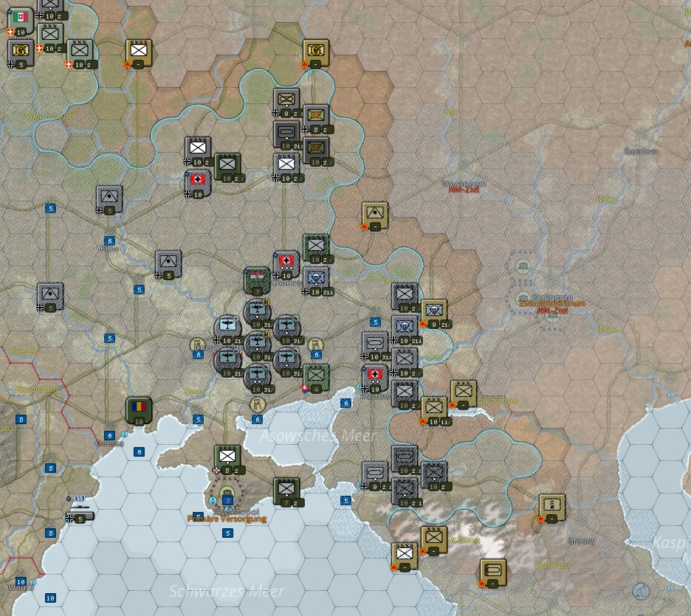The width and height of the screenshot is (691, 616).
Task: Pick the Soviet tank unit near Jvari Pass
Action: (492, 573)
